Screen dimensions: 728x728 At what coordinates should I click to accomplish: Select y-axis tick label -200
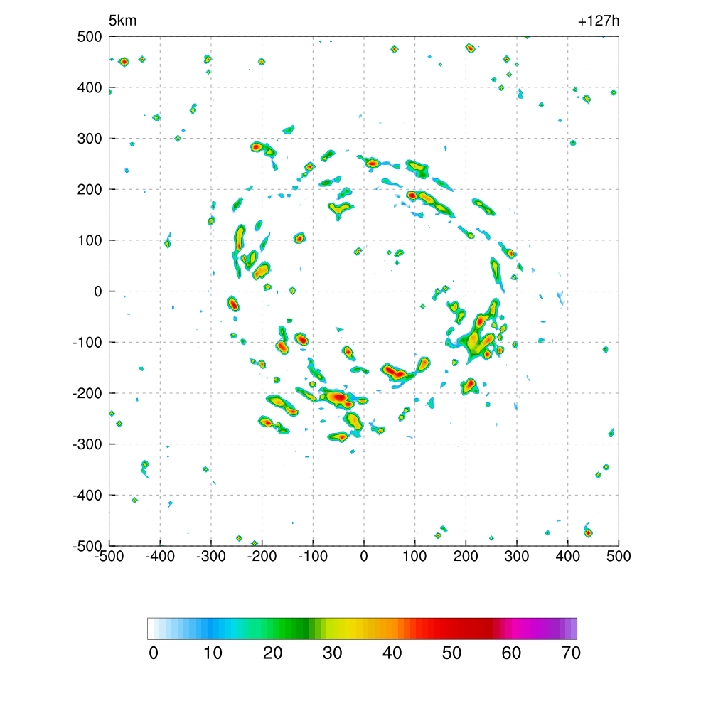point(87,393)
